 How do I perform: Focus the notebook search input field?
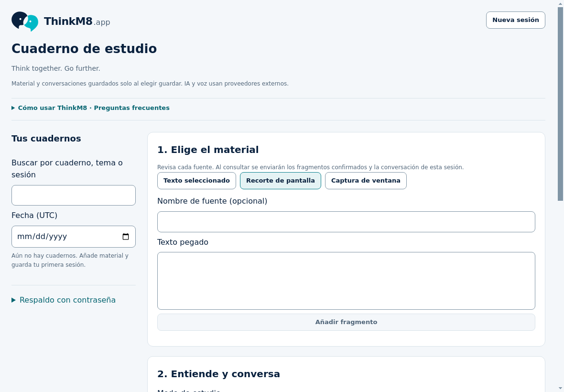(74, 195)
